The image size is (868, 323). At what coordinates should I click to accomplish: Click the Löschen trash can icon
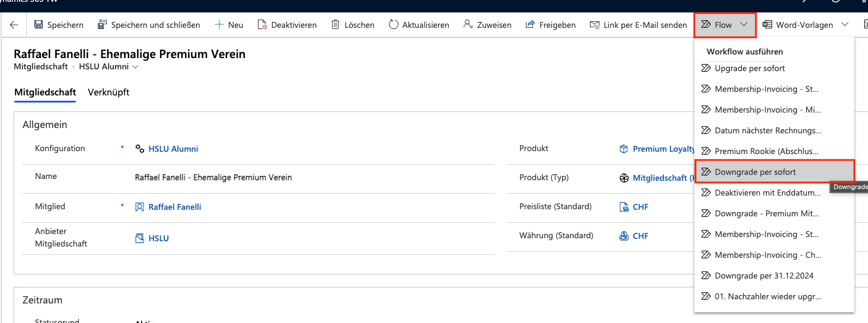click(x=335, y=25)
